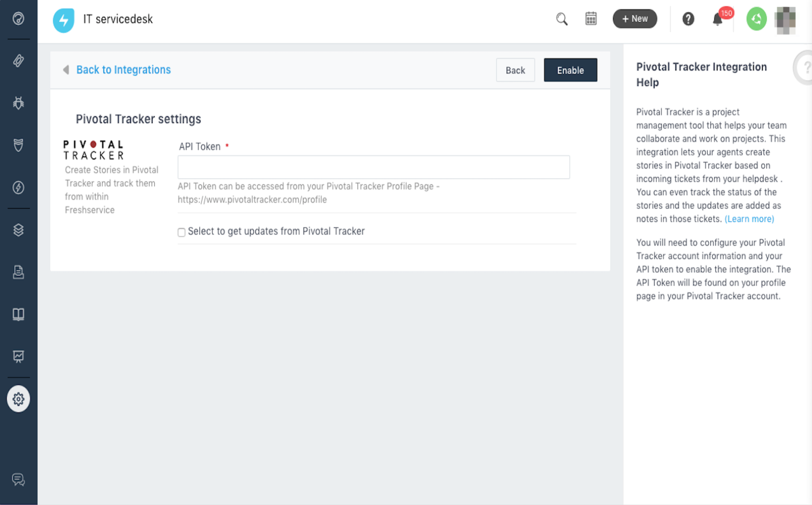Click the + New button
Screen dimensions: 812x505
634,19
